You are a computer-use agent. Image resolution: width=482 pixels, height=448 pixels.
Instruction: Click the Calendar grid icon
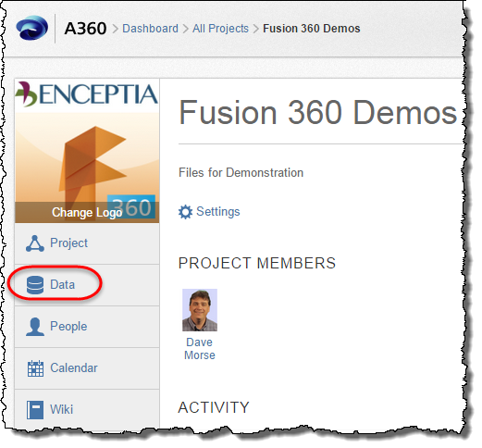click(x=35, y=368)
